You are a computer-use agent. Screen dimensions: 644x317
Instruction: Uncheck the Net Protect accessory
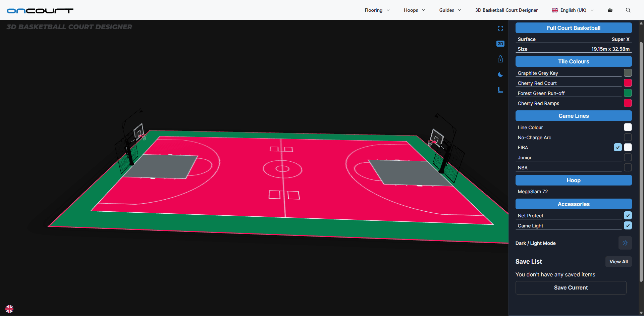tap(628, 215)
